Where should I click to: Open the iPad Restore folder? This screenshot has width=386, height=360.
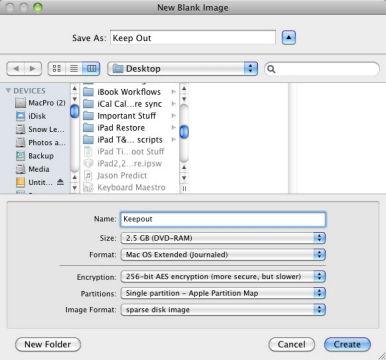coord(129,128)
